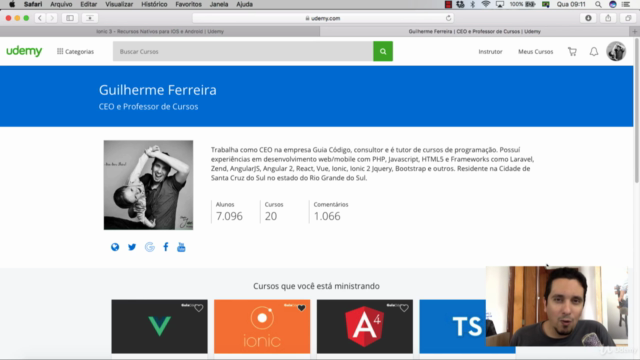Open battery 100% status menu
The width and height of the screenshot is (640, 360).
pos(522,4)
